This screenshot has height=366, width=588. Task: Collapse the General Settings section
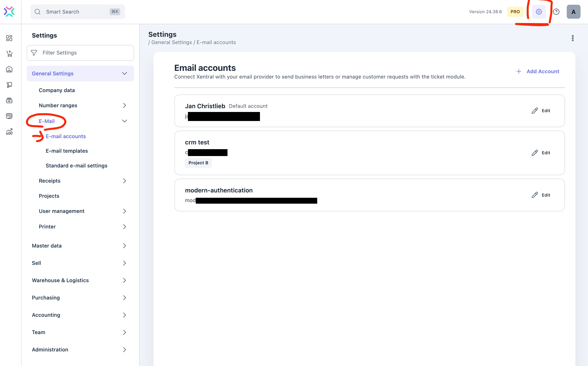(80, 73)
